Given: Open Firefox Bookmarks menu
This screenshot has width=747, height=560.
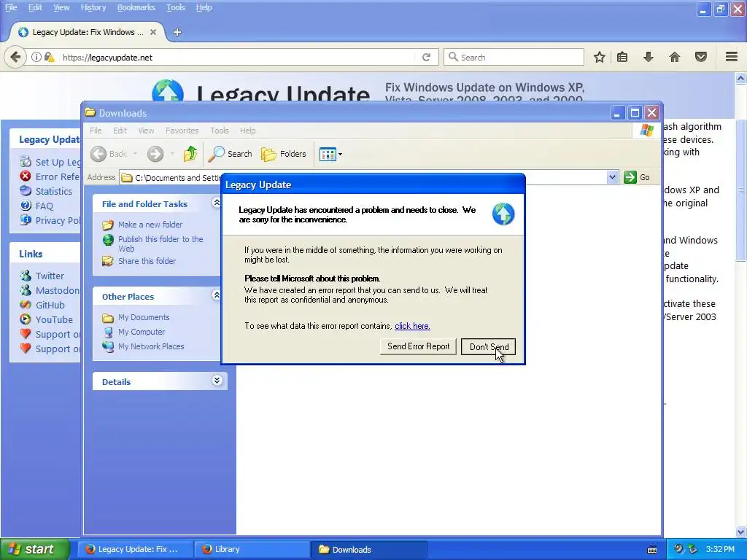Looking at the screenshot, I should pyautogui.click(x=136, y=7).
